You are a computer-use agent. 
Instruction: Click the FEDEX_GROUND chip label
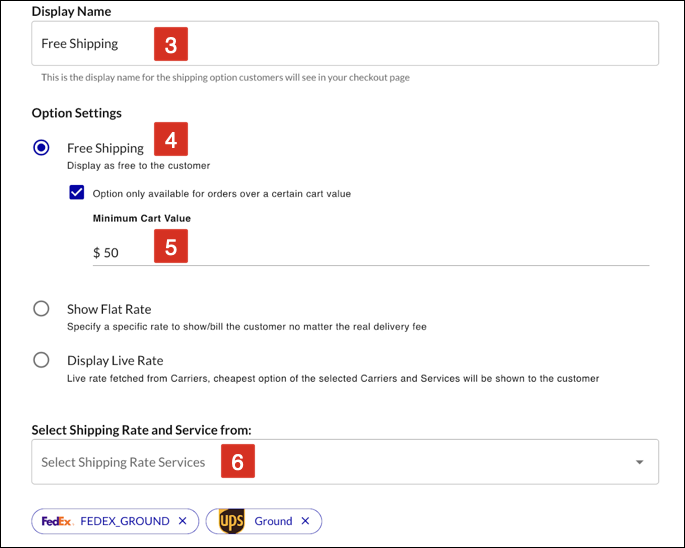125,521
